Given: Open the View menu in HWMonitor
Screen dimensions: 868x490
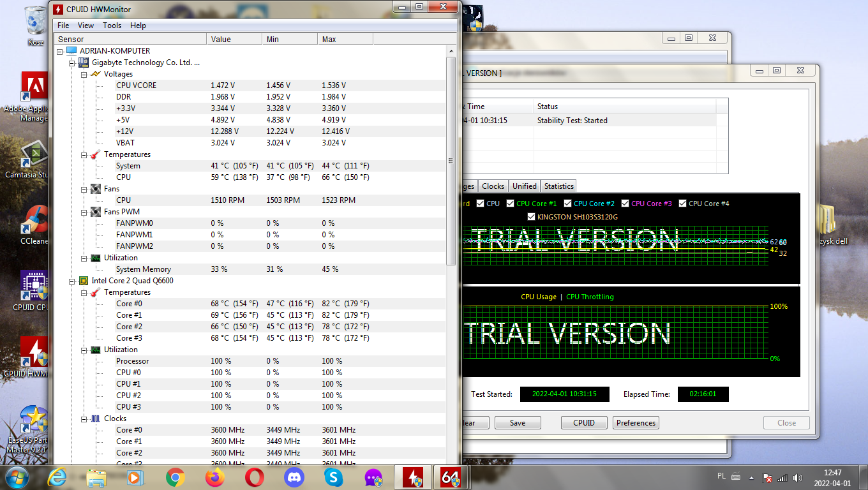Looking at the screenshot, I should tap(86, 26).
